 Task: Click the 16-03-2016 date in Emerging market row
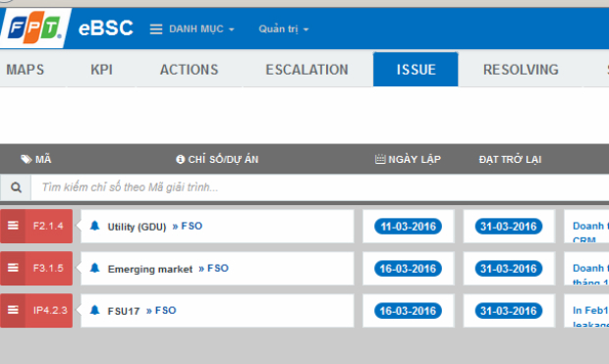[x=408, y=269]
